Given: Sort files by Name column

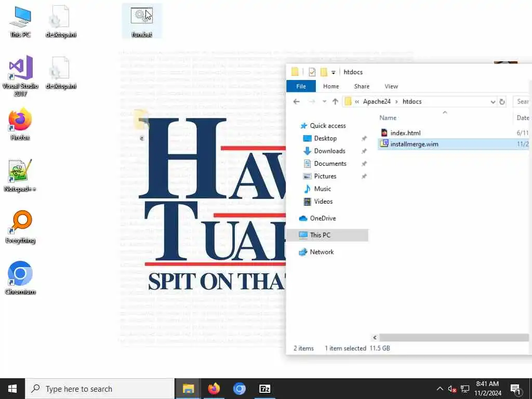Looking at the screenshot, I should click(388, 118).
